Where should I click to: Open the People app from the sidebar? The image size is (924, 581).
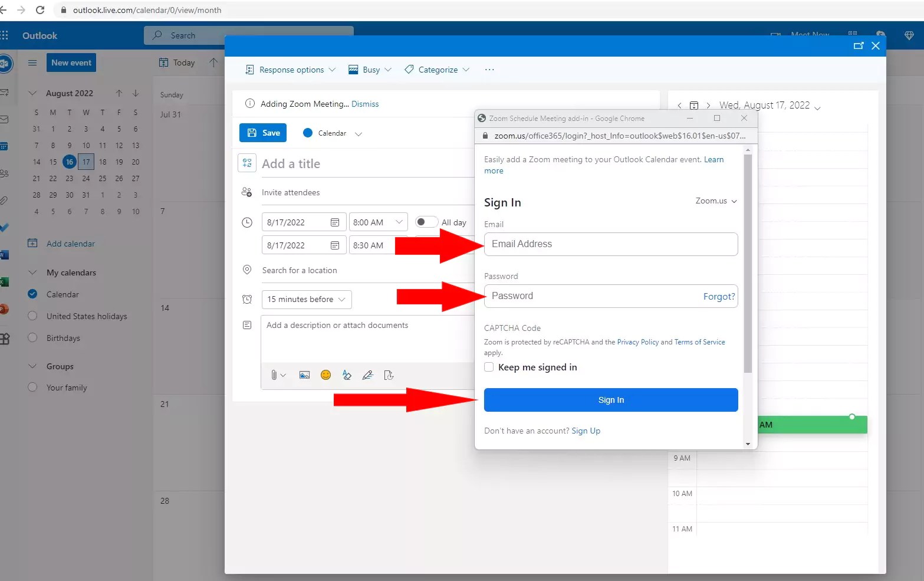coord(5,173)
